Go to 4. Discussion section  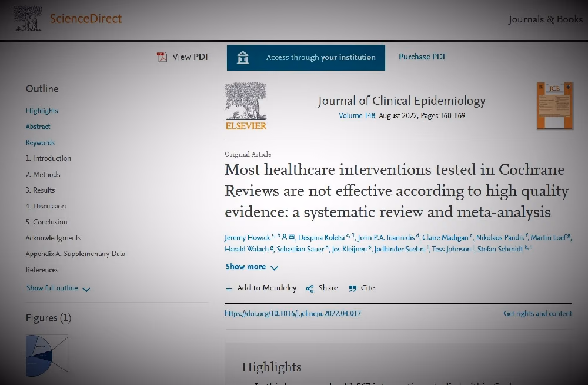coord(46,206)
